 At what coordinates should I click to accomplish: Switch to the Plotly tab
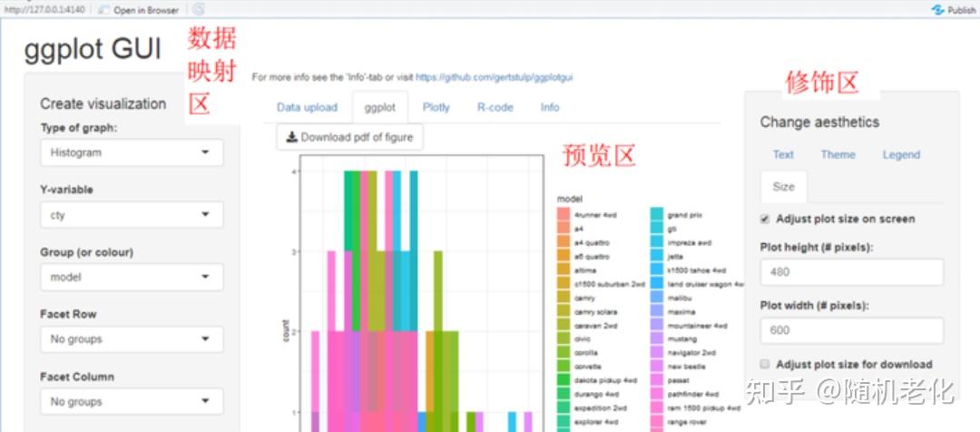point(436,107)
